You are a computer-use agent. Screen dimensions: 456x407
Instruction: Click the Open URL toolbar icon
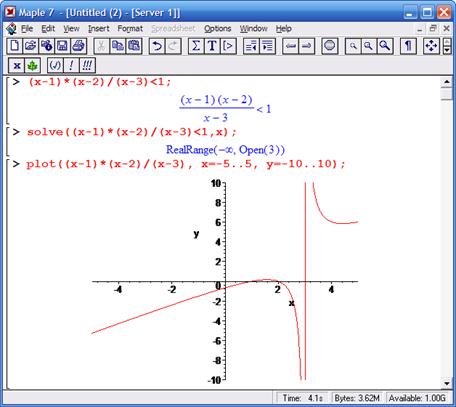(47, 46)
